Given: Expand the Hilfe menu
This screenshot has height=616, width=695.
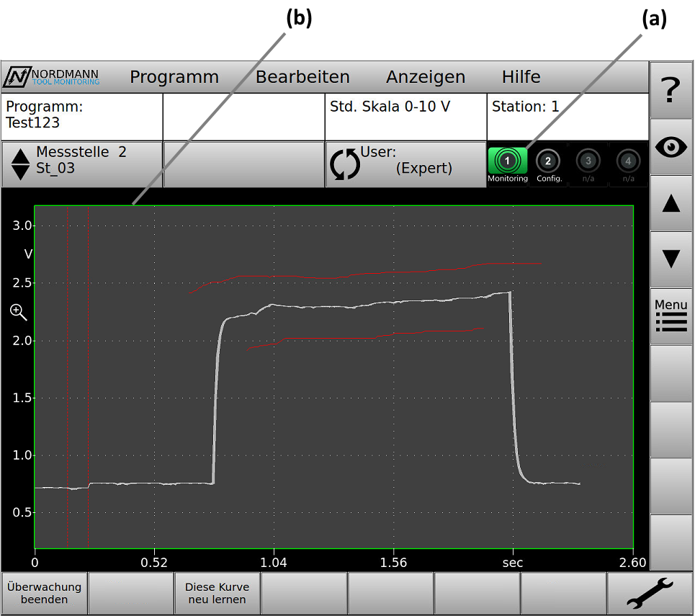Looking at the screenshot, I should click(x=521, y=77).
